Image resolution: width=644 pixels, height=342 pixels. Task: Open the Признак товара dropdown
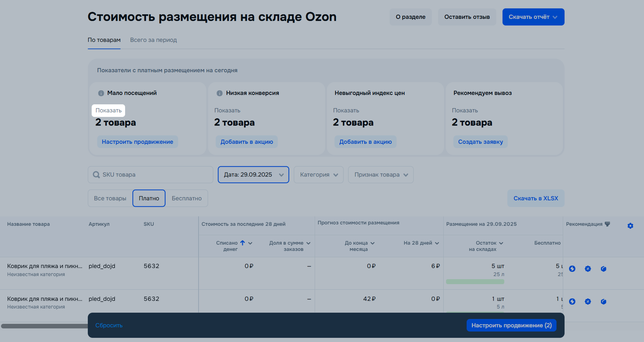(x=381, y=174)
